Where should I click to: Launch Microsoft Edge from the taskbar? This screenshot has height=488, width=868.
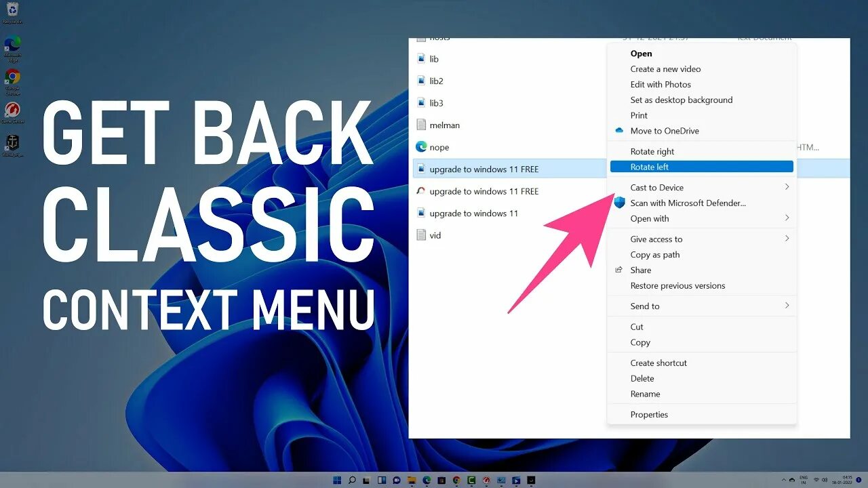tap(427, 480)
